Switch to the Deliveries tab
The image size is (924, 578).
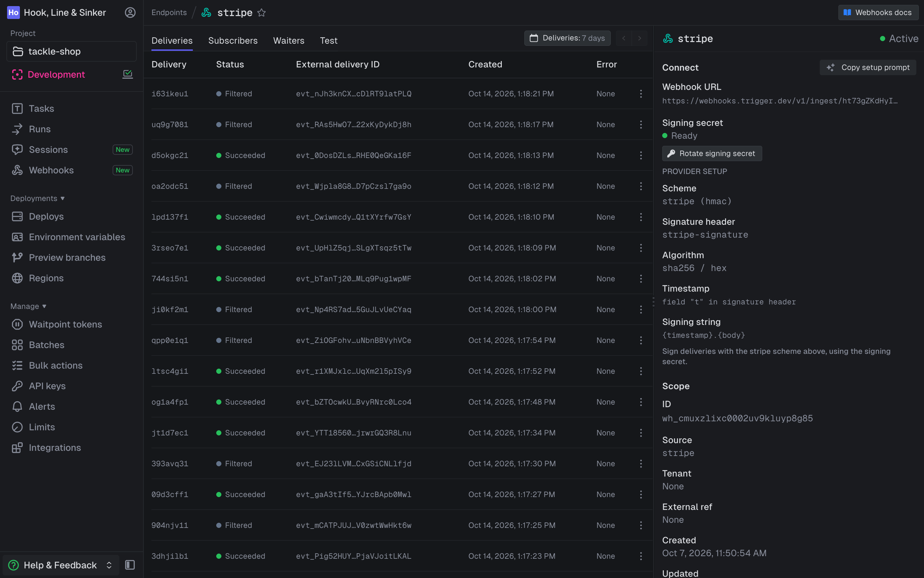pos(172,40)
